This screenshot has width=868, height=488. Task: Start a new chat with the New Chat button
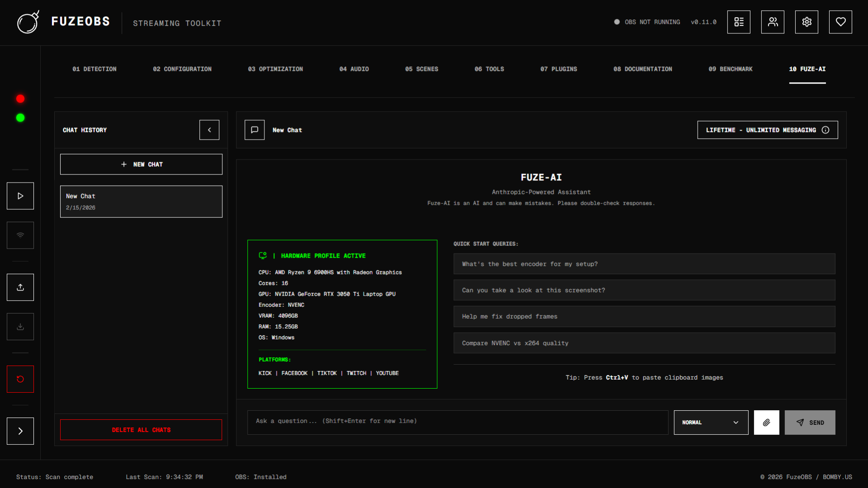pos(141,164)
